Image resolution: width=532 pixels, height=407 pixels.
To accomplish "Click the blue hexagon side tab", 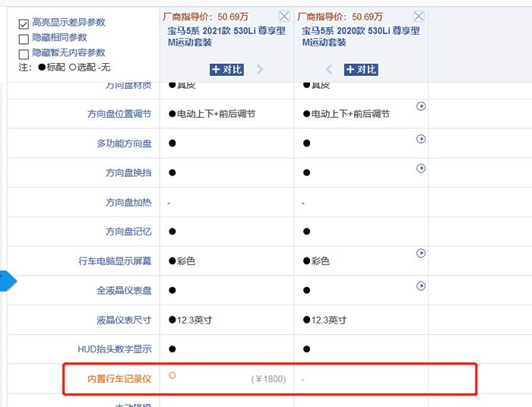I will point(7,282).
